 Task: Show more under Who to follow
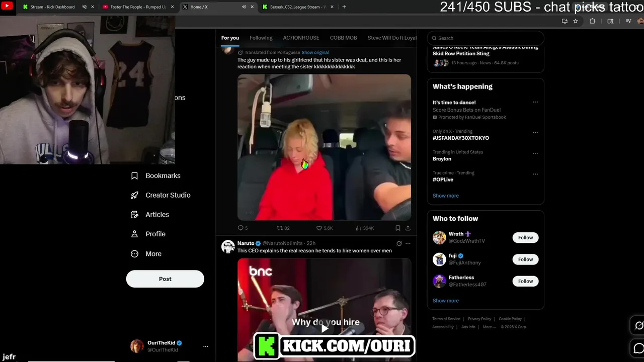click(x=445, y=301)
